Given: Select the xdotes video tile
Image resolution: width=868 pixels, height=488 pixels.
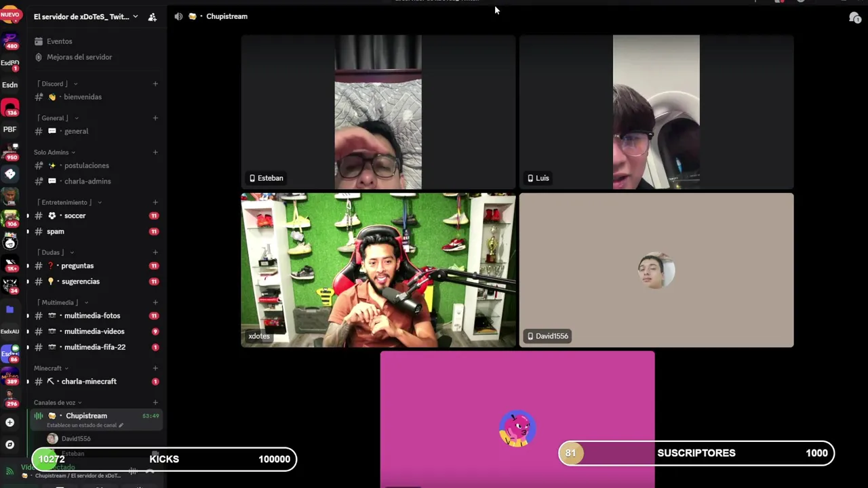Looking at the screenshot, I should 378,270.
